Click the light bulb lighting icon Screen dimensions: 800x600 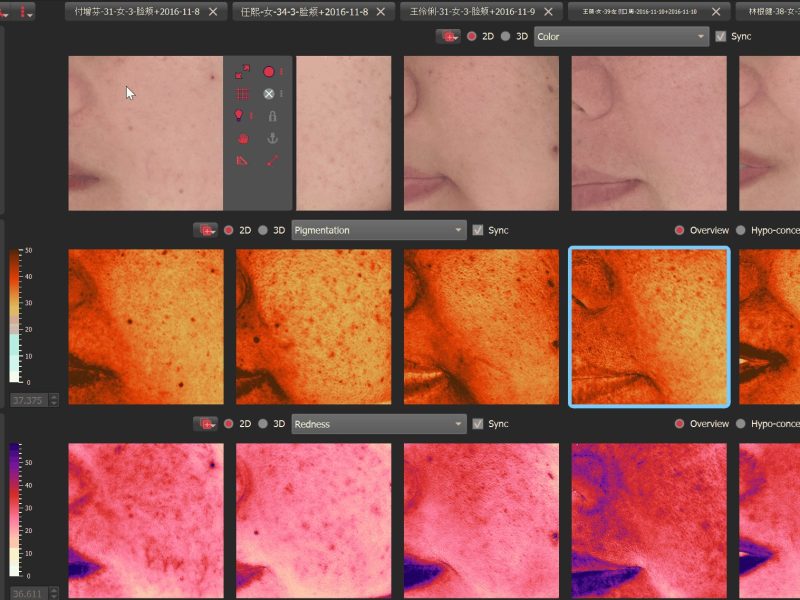pos(240,116)
